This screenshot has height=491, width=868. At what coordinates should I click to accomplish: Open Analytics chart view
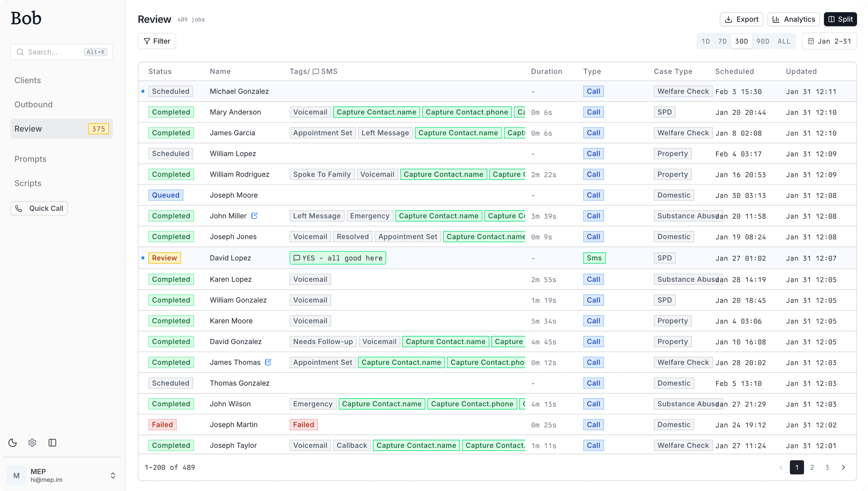pos(793,19)
